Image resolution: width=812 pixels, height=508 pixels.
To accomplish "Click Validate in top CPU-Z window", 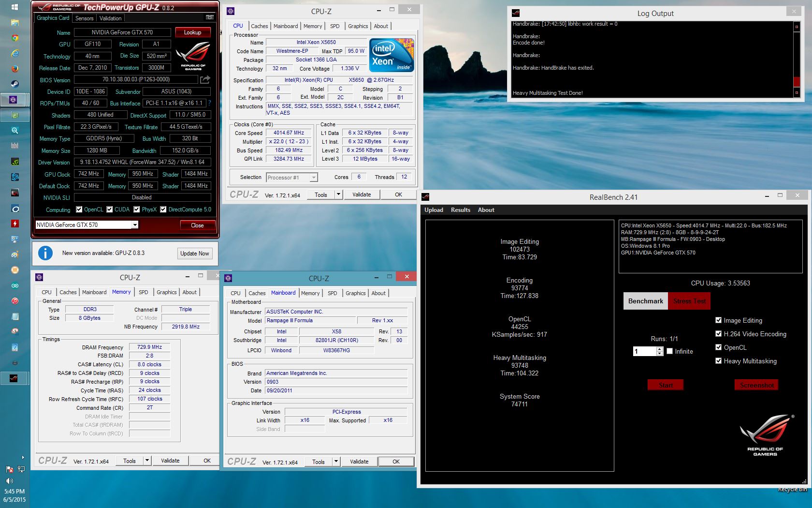I will click(x=362, y=194).
